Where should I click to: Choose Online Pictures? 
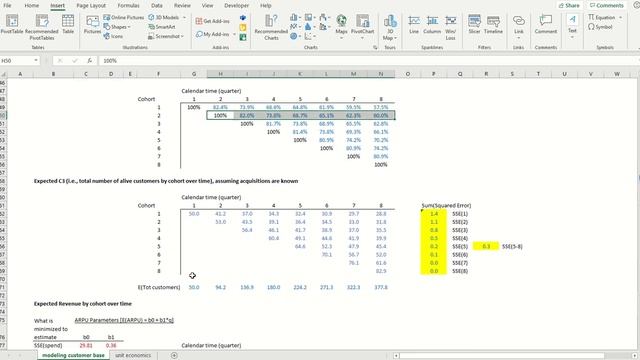124,18
